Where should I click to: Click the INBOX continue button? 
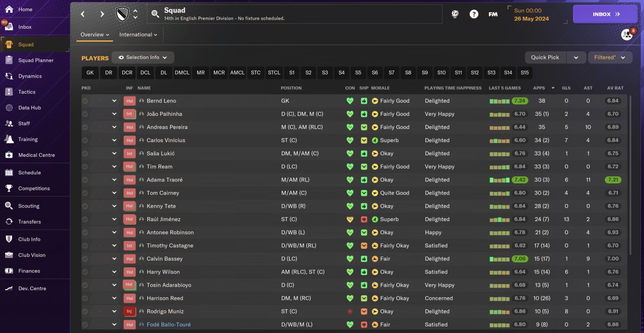[605, 14]
